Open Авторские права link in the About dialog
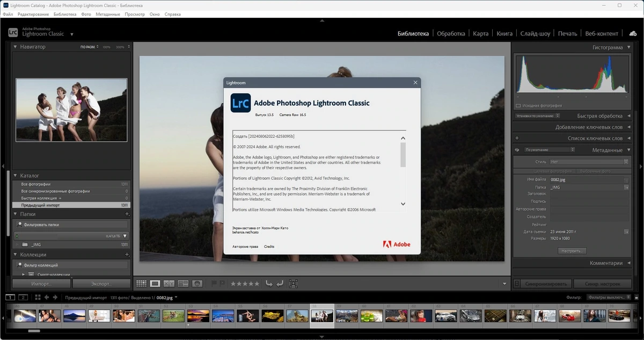Image resolution: width=644 pixels, height=340 pixels. [245, 247]
